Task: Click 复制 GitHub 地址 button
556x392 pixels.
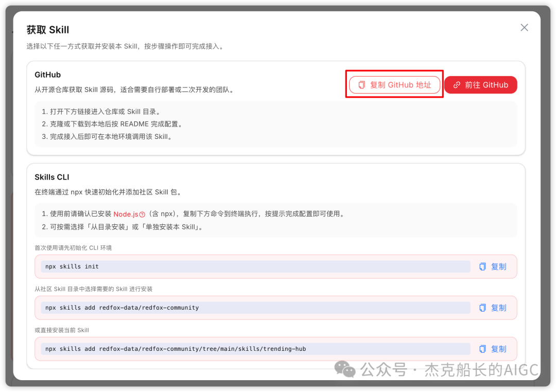Action: (395, 85)
